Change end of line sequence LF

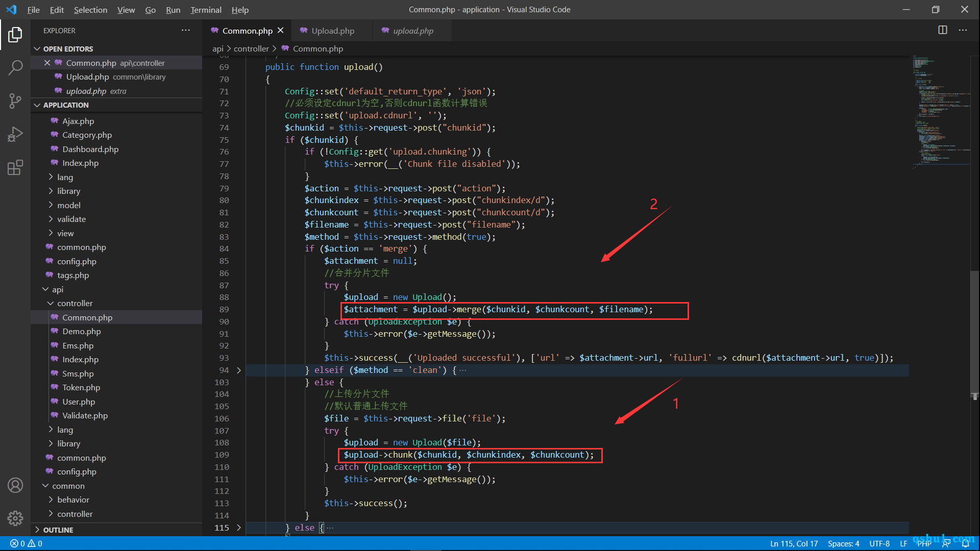903,543
